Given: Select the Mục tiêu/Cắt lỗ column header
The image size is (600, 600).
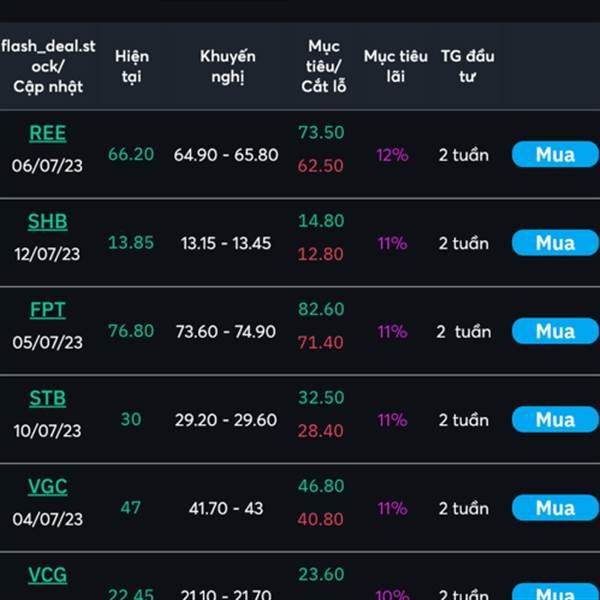Looking at the screenshot, I should click(324, 66).
